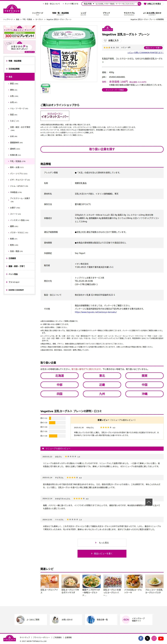This screenshot has height=644, width=167.
Task: Click the ヨーグルト breadcrumb link
Action: tap(39, 19)
